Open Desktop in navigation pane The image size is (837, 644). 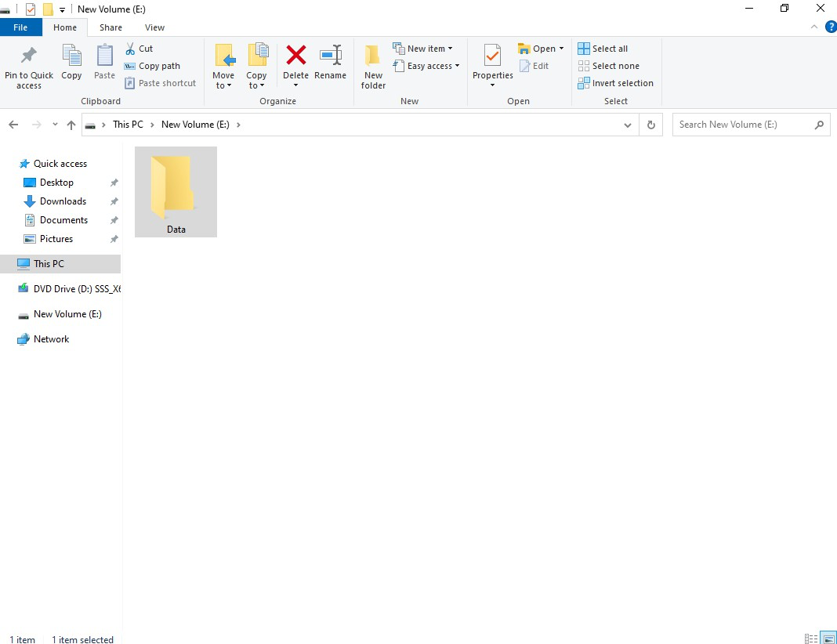pos(56,183)
